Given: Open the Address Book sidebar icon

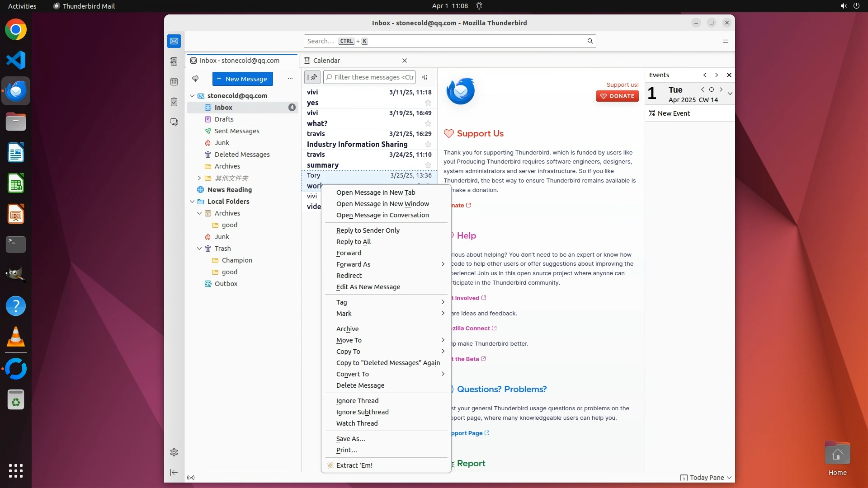Looking at the screenshot, I should coord(174,61).
